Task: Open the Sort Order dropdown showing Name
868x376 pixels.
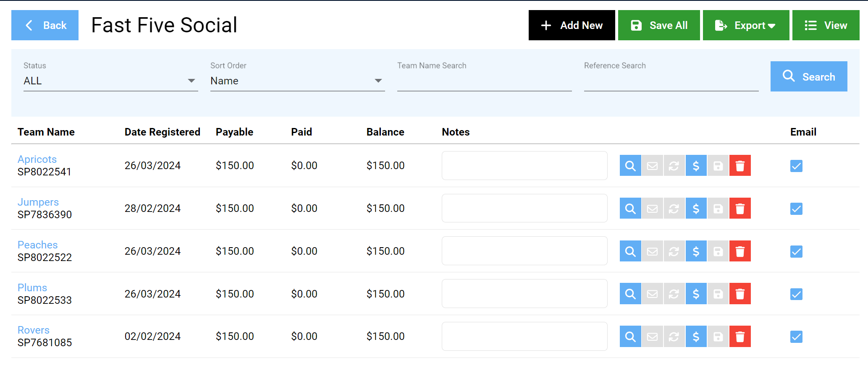Action: pos(297,81)
